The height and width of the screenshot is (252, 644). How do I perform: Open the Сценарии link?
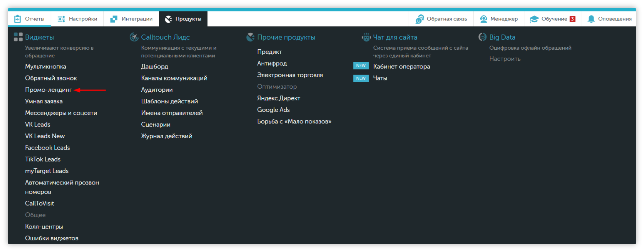[156, 124]
